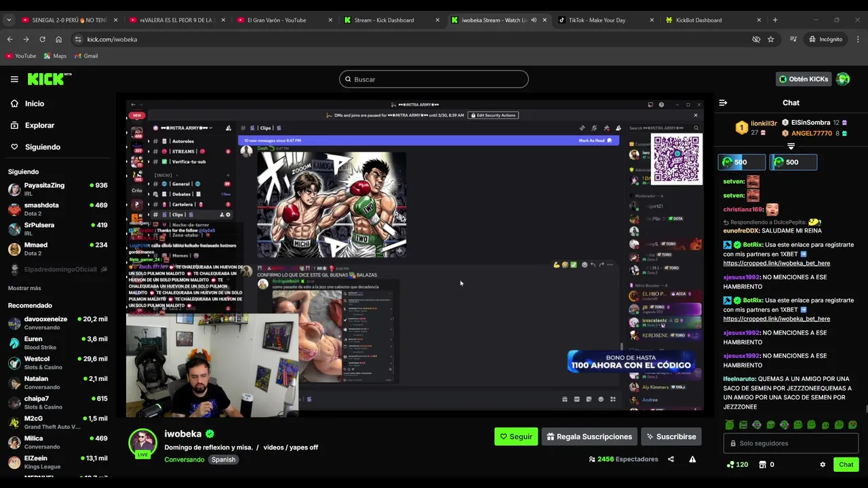This screenshot has height=488, width=868.
Task: Click username lionkill3r in leaderboard
Action: [x=764, y=123]
